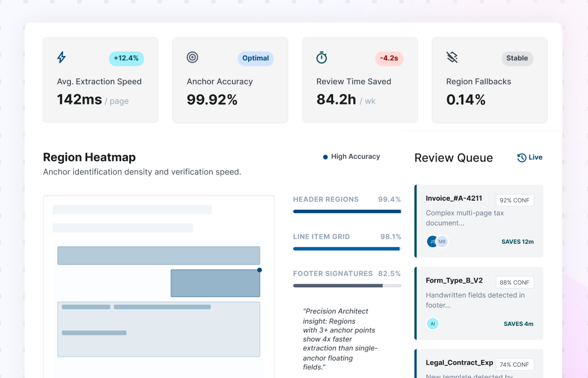Click the Region Fallbacks layers-off icon

[x=452, y=58]
